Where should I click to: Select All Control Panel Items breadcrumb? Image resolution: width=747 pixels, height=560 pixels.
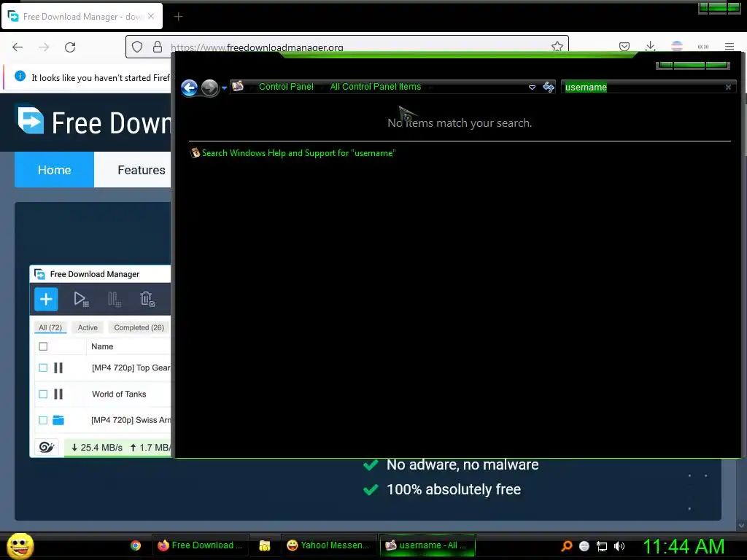pos(376,87)
